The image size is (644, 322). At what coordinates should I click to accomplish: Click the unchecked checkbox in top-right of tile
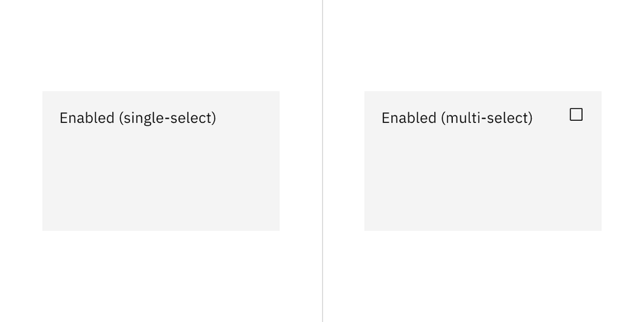[577, 113]
